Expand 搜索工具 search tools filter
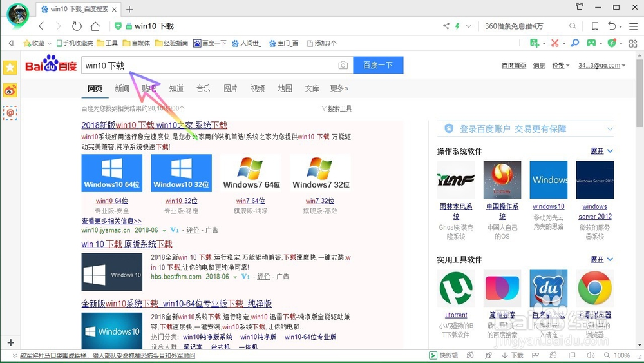 [336, 108]
